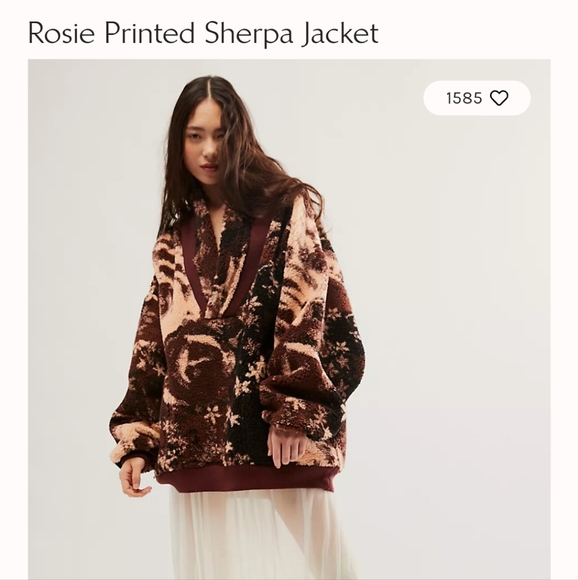Click the word 'Printed' in the heading
578x580 pixels.
(150, 33)
